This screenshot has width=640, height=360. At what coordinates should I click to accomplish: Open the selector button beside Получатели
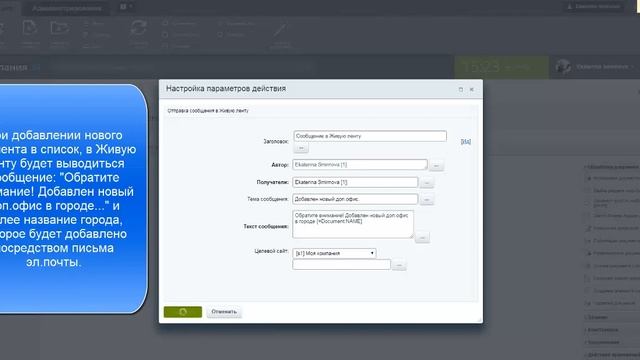coord(427,183)
